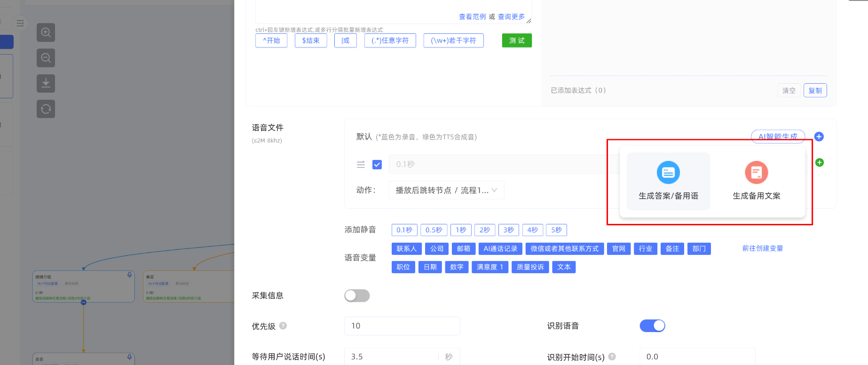The width and height of the screenshot is (868, 365).
Task: Click the green plus icon to add voice
Action: coord(819,162)
